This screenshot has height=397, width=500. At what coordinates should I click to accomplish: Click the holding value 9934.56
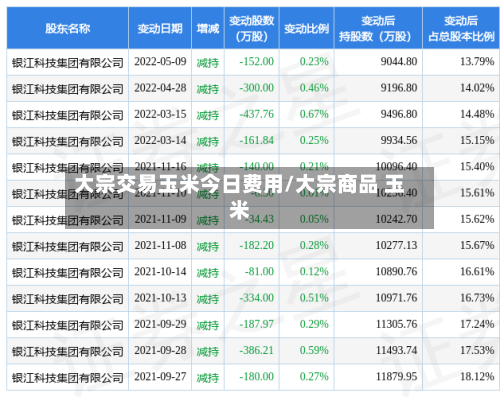(399, 140)
